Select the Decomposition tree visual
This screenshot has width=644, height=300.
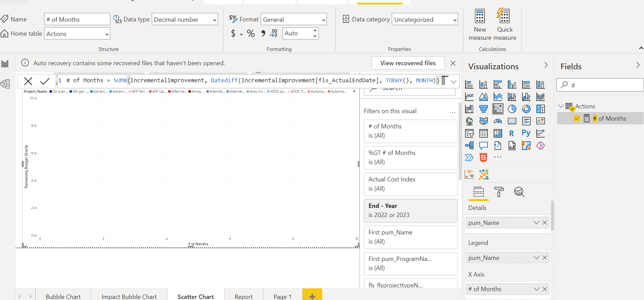pyautogui.click(x=469, y=146)
